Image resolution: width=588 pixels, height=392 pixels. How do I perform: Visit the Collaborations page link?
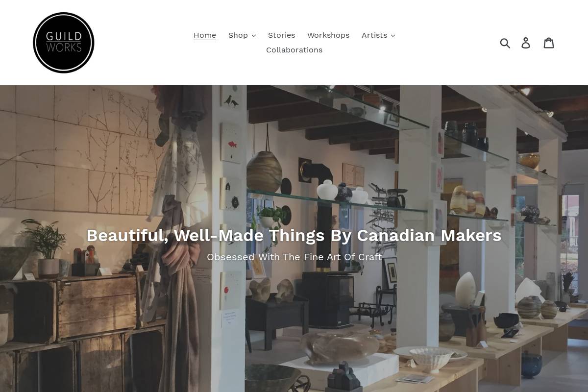(x=294, y=50)
